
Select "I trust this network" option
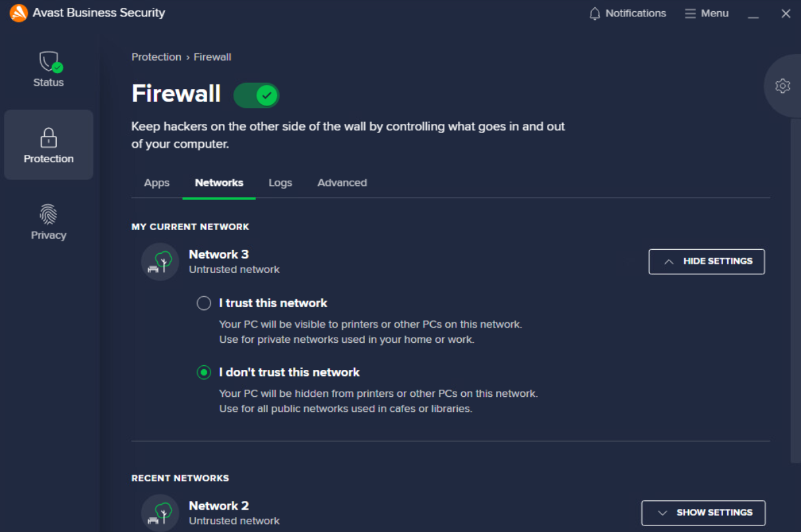[x=204, y=303]
